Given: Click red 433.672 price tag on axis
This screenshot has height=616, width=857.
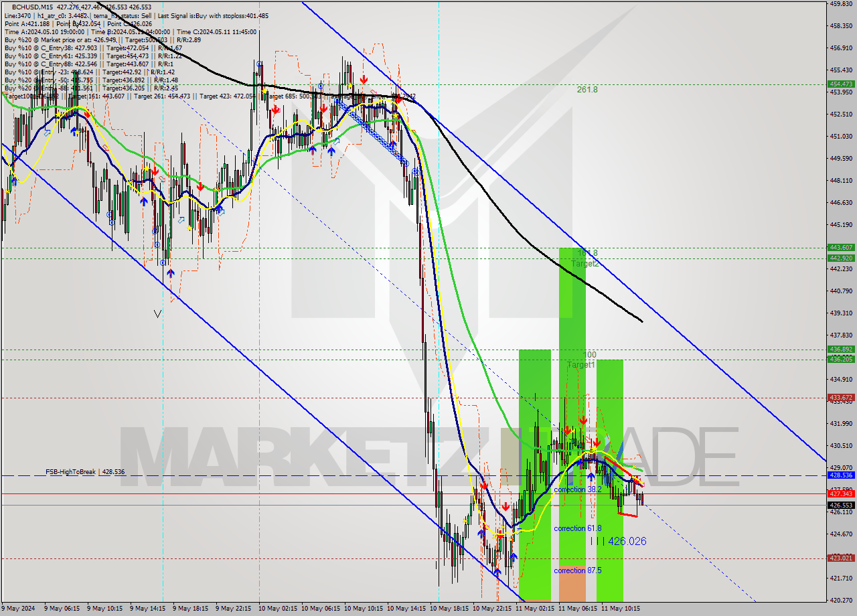Looking at the screenshot, I should (841, 397).
